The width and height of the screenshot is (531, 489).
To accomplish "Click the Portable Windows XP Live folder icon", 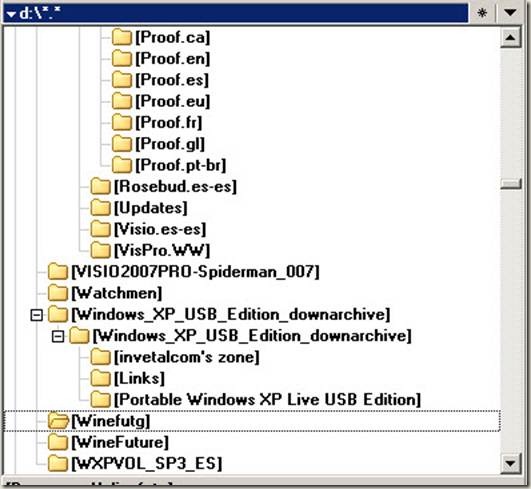I will pos(101,400).
